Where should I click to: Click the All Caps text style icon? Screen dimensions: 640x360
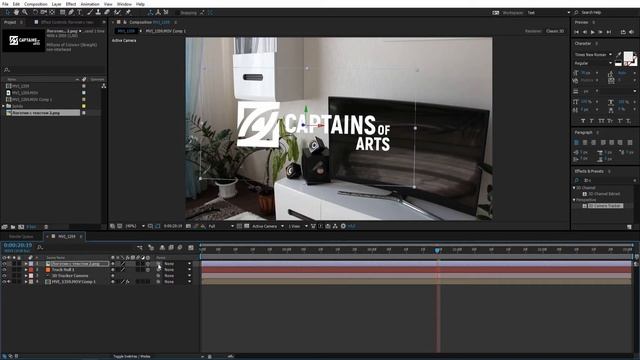tap(601, 121)
